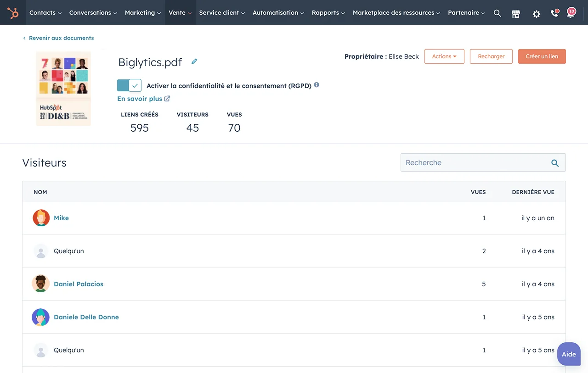
Task: Click the Biglytics document thumbnail
Action: point(63,88)
